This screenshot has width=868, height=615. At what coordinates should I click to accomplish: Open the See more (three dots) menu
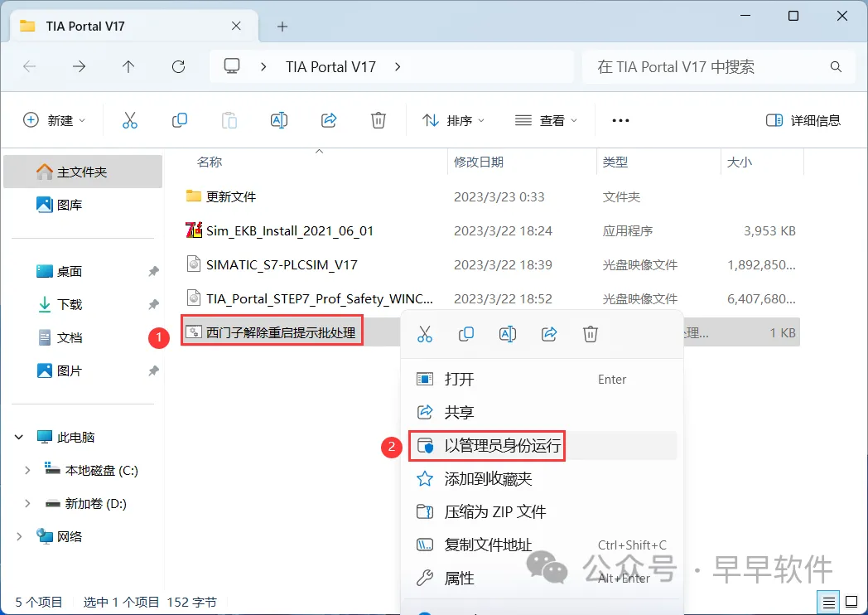click(620, 120)
